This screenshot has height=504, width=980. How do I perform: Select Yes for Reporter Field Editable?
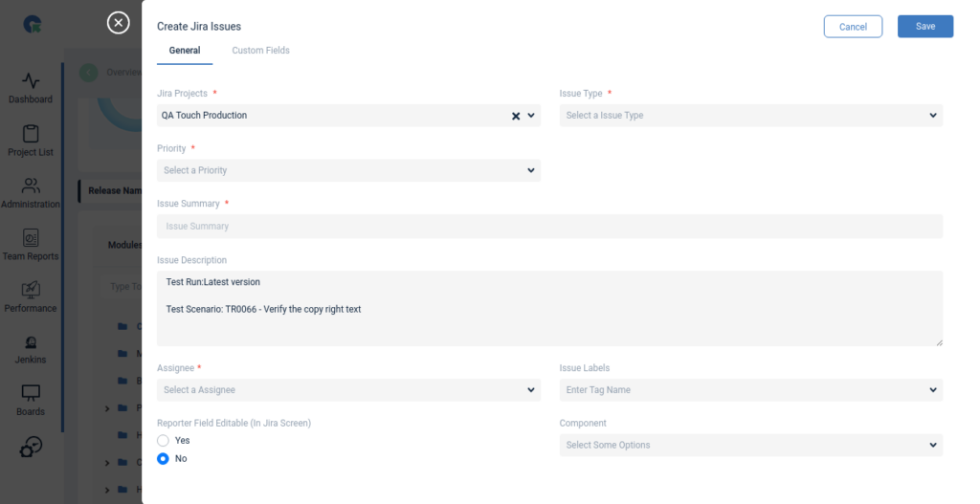[x=163, y=441]
